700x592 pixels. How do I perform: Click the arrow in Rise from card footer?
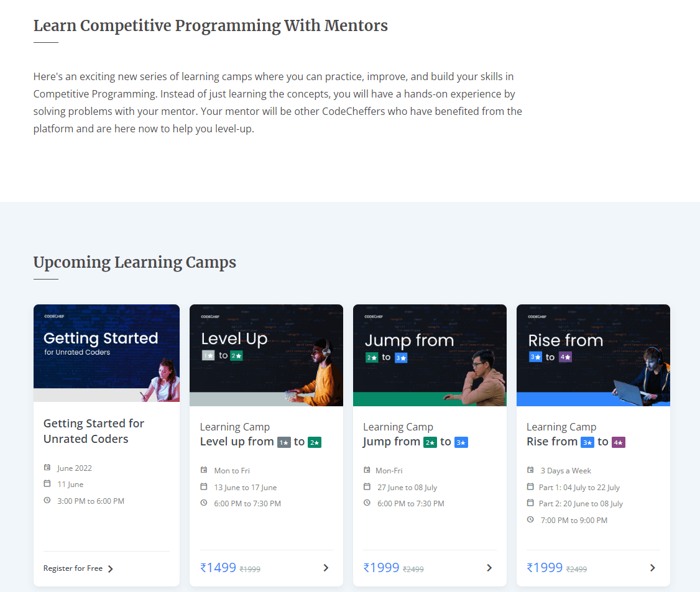653,568
